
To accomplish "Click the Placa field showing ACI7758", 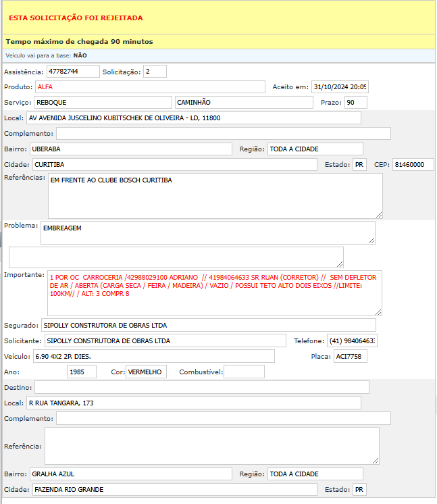I will (350, 356).
